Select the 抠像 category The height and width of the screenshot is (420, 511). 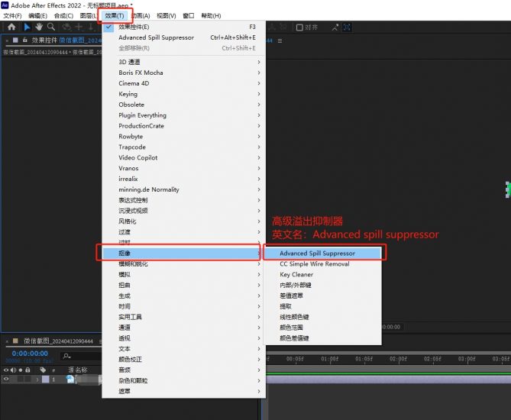click(x=184, y=254)
